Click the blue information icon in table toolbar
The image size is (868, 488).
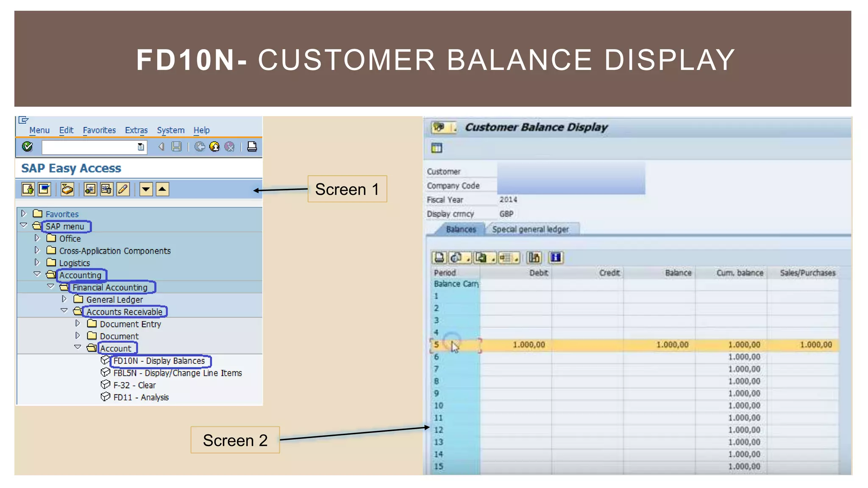[556, 258]
